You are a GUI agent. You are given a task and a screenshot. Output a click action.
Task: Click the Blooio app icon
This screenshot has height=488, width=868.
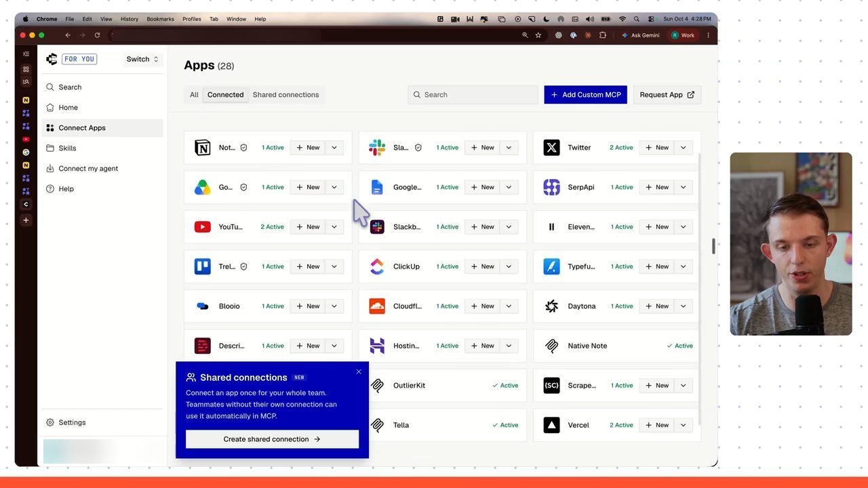(202, 306)
